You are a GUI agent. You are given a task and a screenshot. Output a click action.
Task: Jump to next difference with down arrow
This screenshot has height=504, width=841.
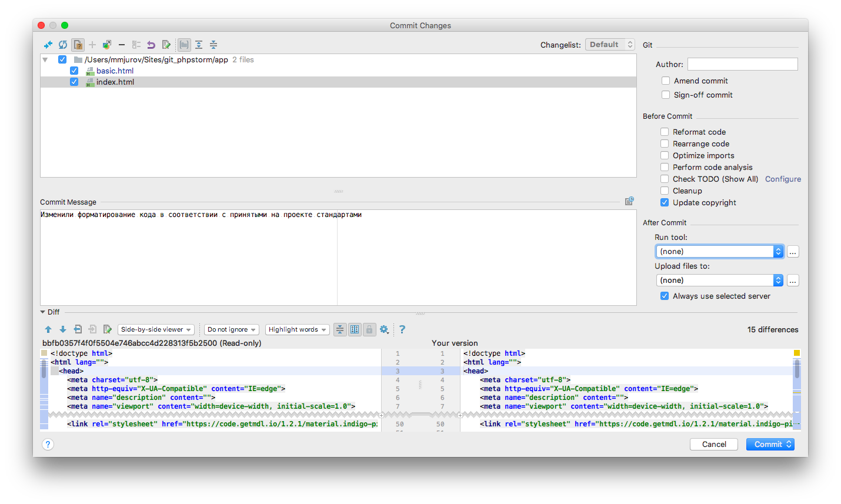63,329
